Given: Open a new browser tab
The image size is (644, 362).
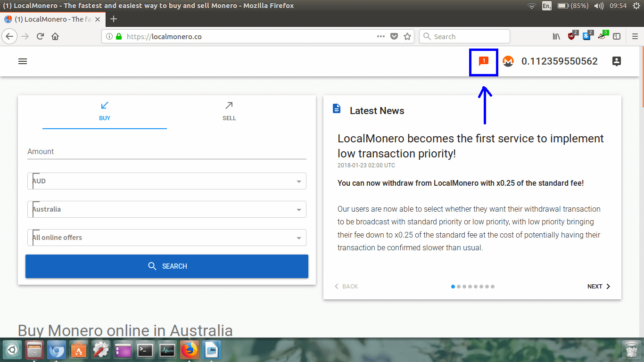Looking at the screenshot, I should tap(114, 19).
